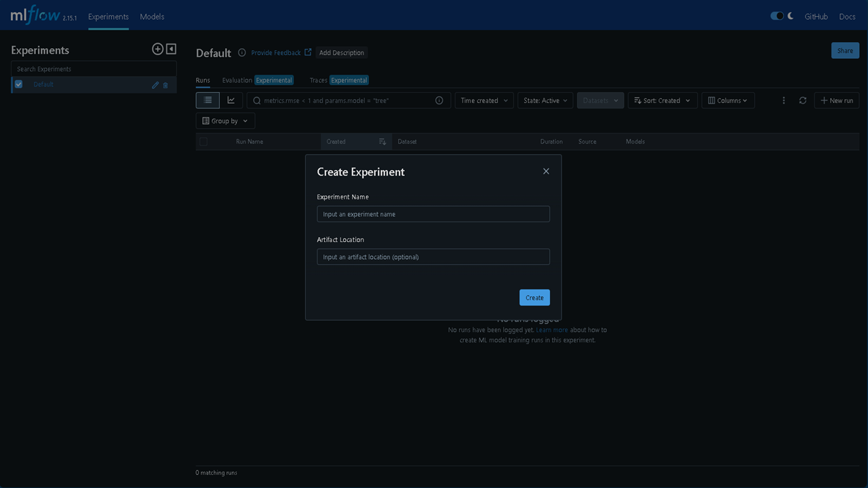Click the pencil icon to rename Default
This screenshot has height=488, width=868.
pos(155,85)
